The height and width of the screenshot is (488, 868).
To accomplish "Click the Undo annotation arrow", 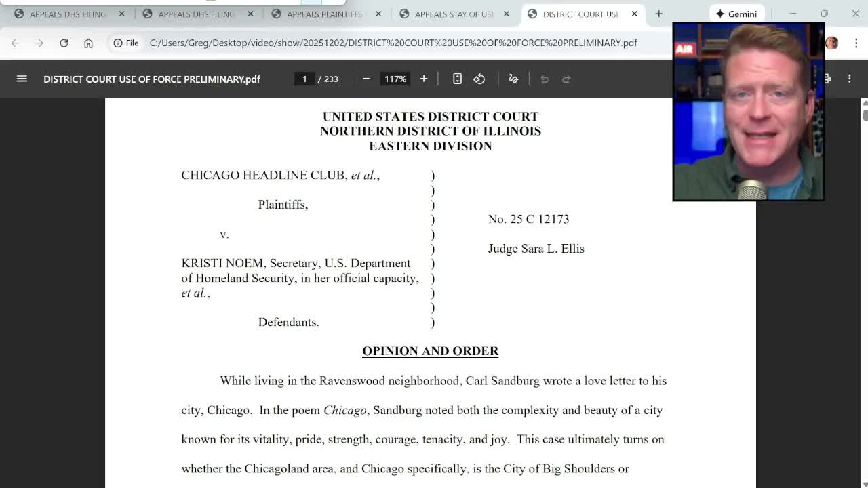I will (x=545, y=79).
